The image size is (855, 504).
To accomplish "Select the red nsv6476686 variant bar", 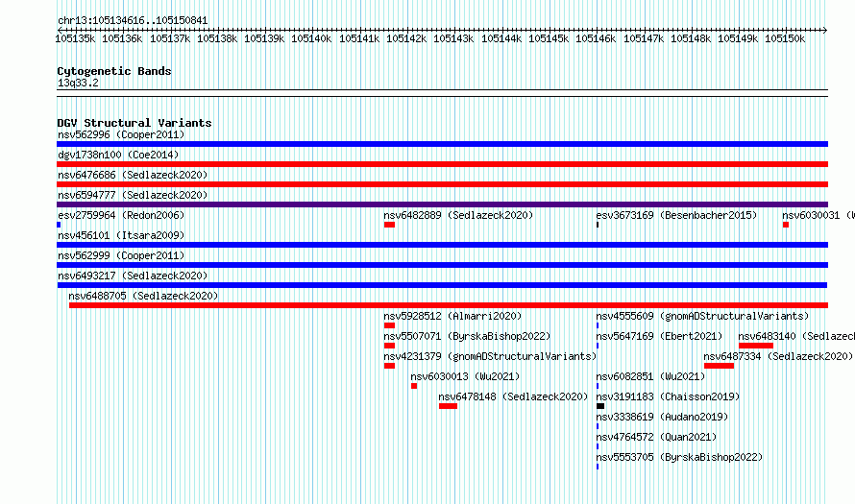I will click(x=442, y=184).
